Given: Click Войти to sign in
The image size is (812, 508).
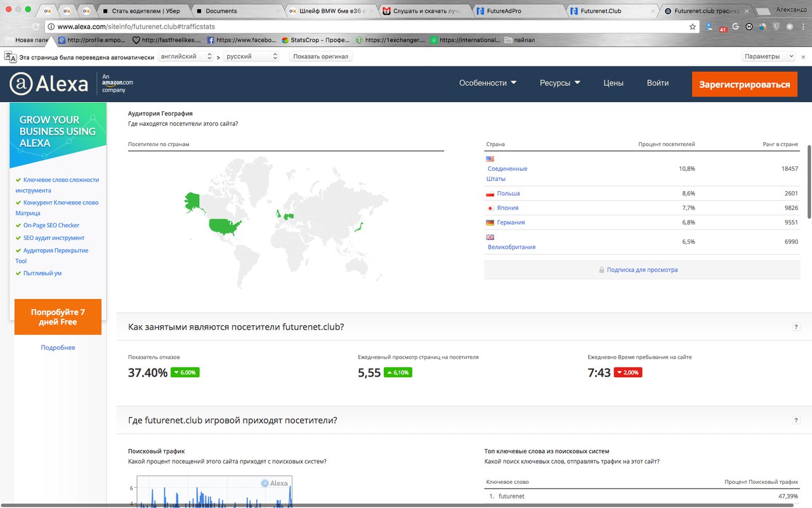Looking at the screenshot, I should pos(658,83).
